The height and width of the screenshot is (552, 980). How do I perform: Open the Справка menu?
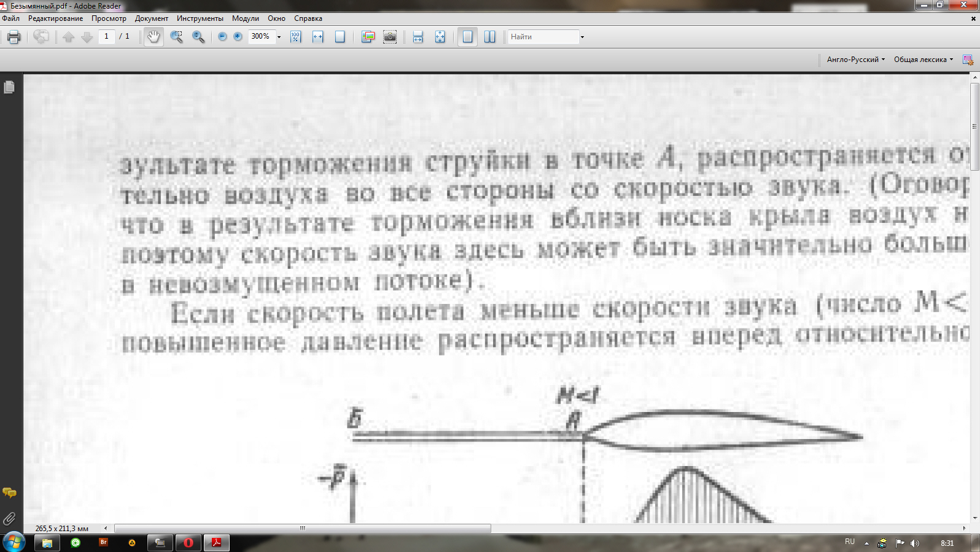(x=308, y=18)
